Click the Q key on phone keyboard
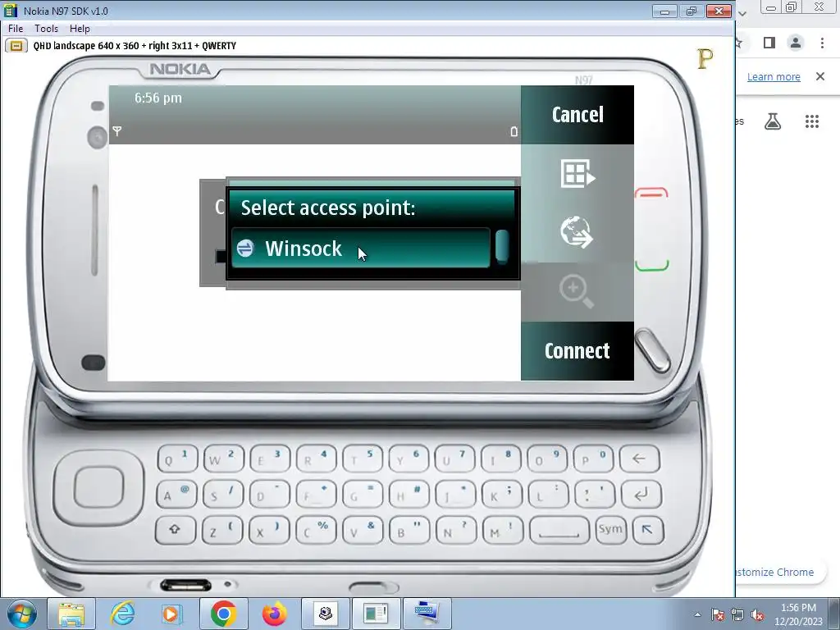 177,459
